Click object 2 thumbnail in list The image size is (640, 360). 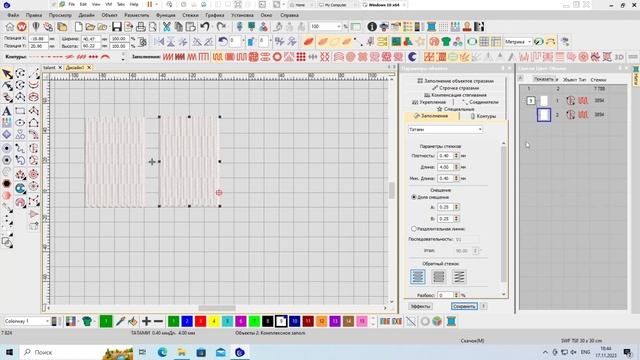pos(544,115)
